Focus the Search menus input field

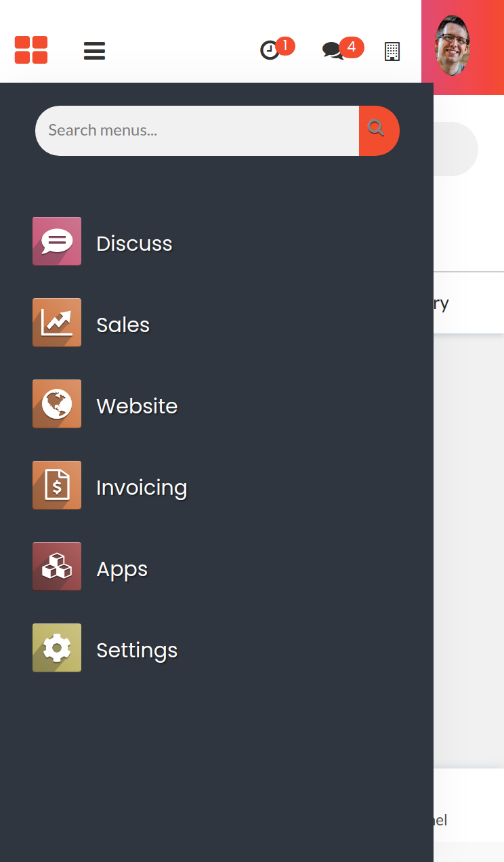tap(196, 130)
